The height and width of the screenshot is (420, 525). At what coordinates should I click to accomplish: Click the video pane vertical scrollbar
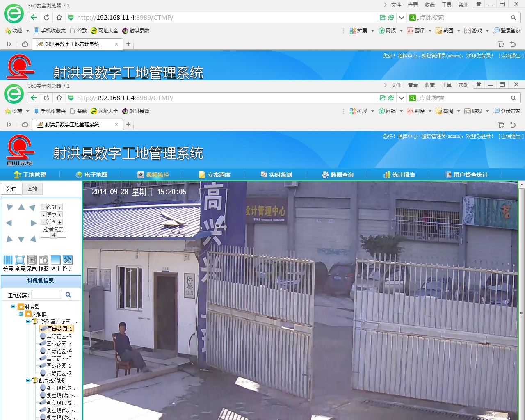(x=521, y=301)
